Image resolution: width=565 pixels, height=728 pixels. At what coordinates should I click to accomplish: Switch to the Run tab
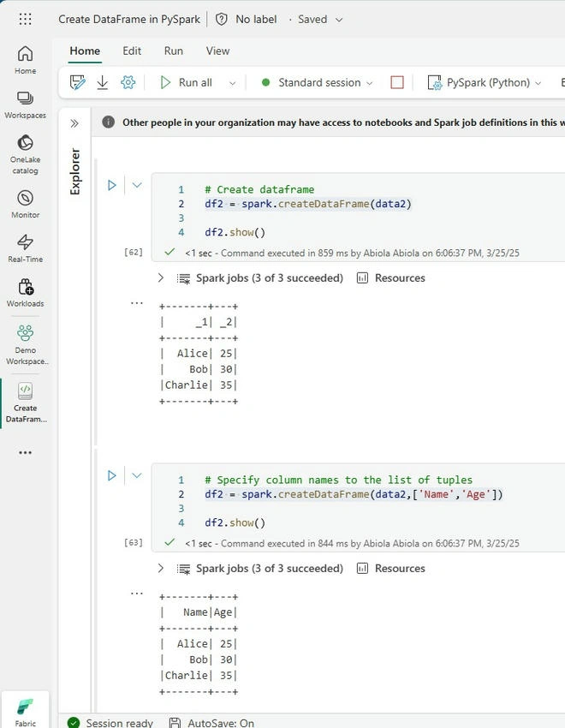tap(174, 51)
